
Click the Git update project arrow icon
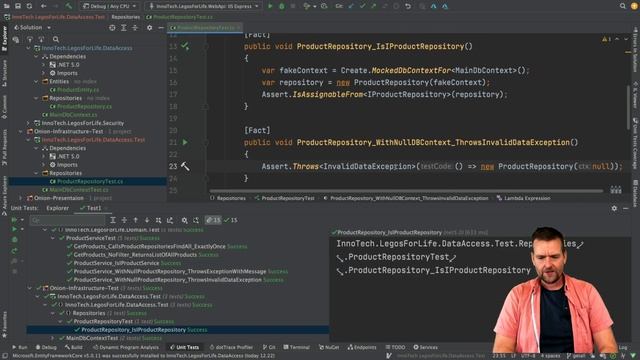click(351, 6)
